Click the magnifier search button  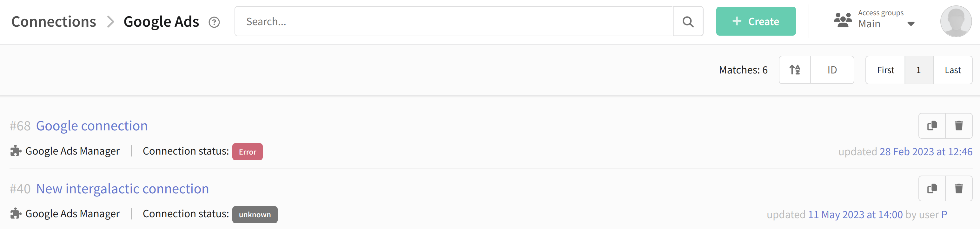coord(688,21)
